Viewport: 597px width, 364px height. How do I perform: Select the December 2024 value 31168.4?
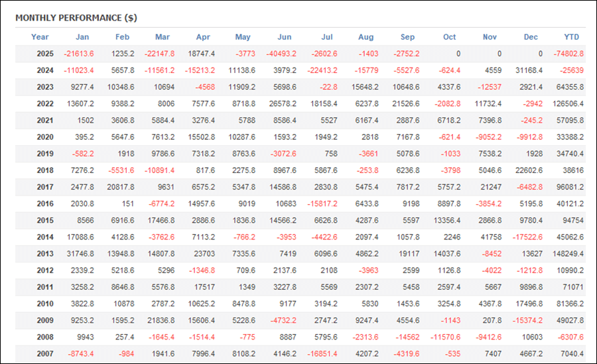pyautogui.click(x=529, y=70)
